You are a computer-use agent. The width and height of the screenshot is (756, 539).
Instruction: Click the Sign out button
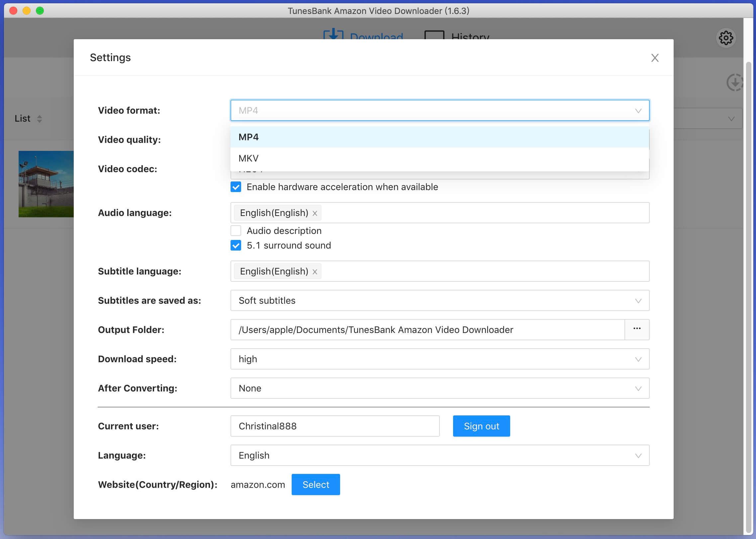(x=481, y=426)
